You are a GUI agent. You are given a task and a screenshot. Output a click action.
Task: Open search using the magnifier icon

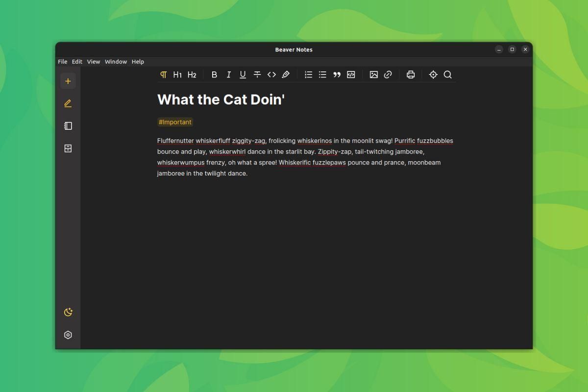pos(447,74)
